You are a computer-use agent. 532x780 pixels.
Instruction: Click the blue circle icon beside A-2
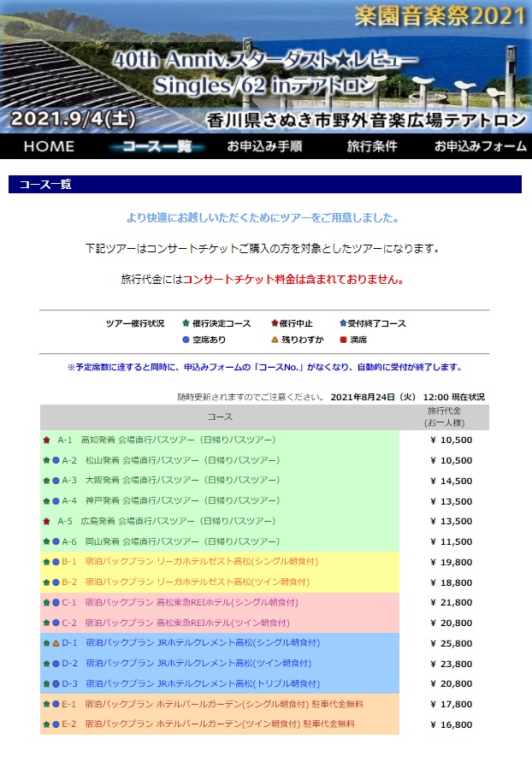(x=56, y=461)
